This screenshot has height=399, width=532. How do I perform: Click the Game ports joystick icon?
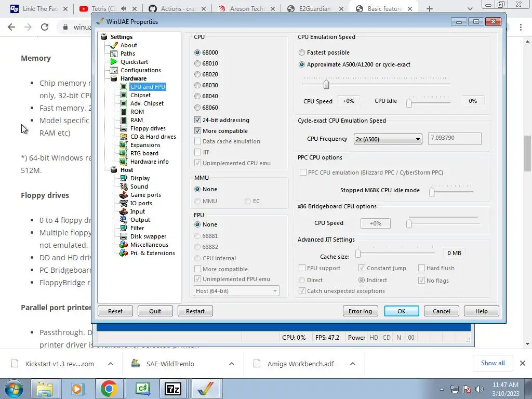point(124,195)
